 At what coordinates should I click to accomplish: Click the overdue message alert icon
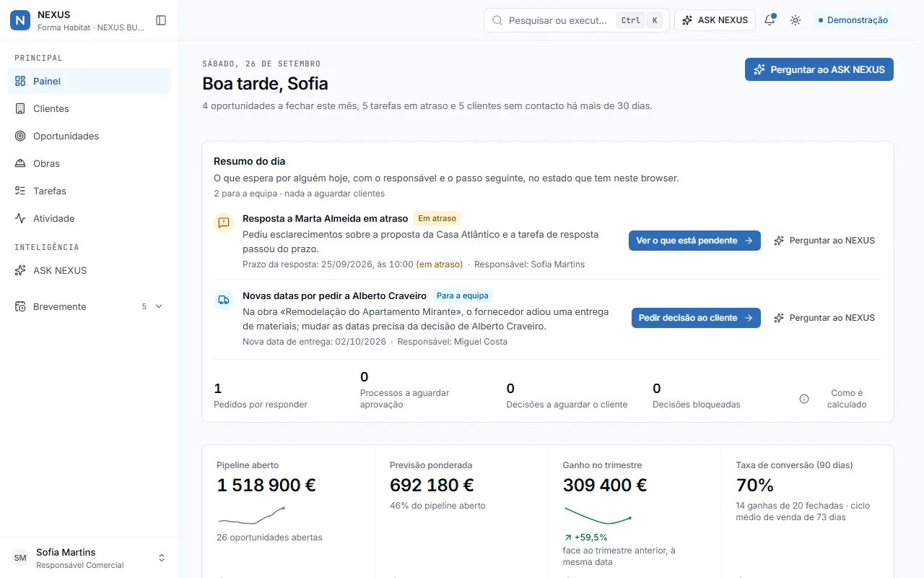click(224, 223)
